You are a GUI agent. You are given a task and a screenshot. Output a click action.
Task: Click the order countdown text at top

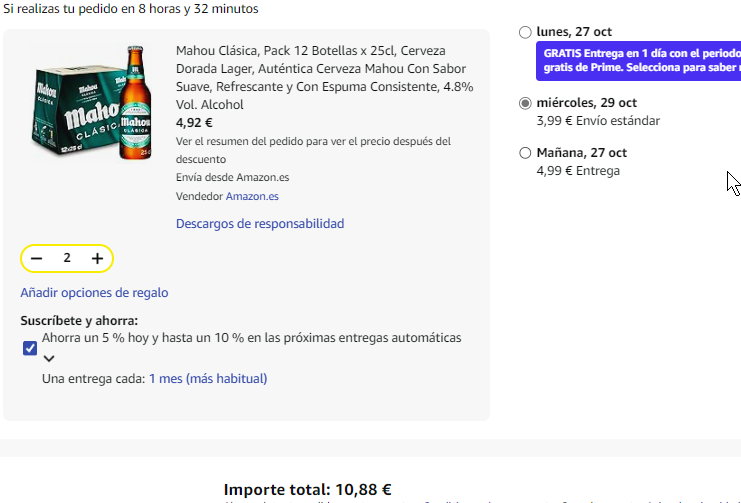tap(130, 9)
